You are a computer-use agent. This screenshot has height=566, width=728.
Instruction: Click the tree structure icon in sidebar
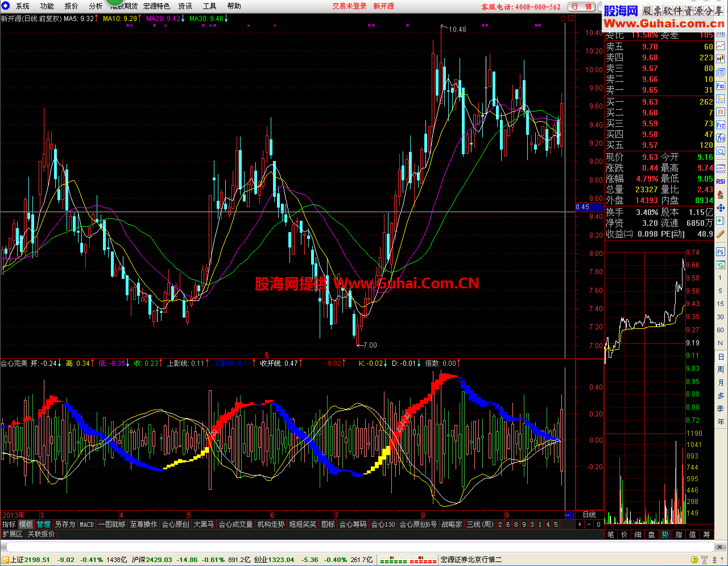pyautogui.click(x=721, y=98)
